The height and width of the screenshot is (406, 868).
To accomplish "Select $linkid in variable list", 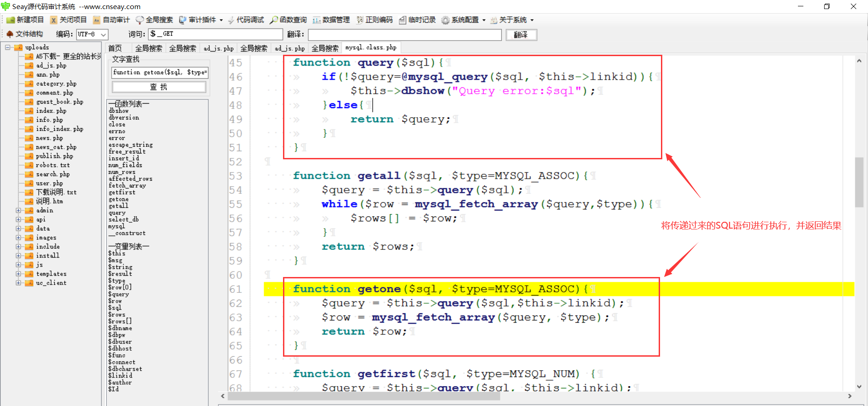I will click(x=120, y=376).
